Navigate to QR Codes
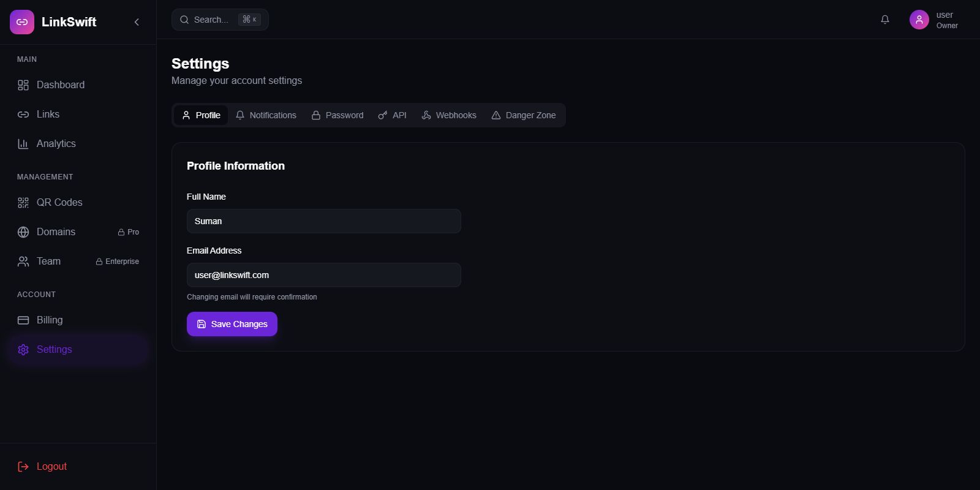The height and width of the screenshot is (490, 980). pos(59,203)
